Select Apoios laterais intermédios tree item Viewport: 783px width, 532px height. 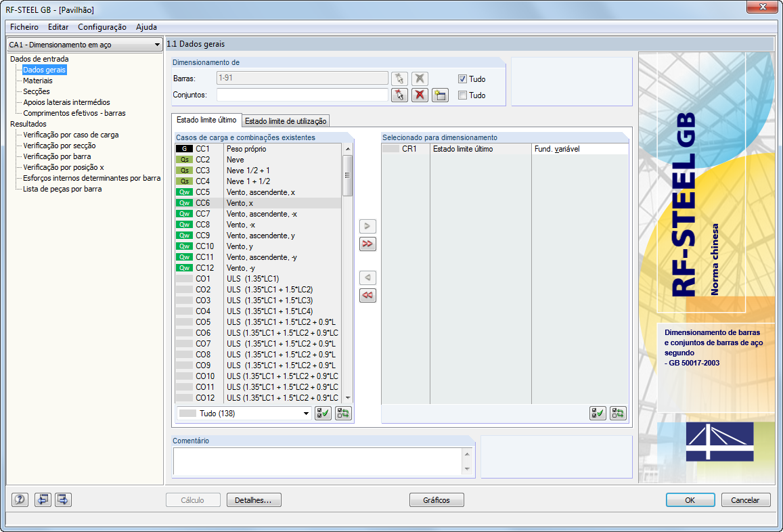pyautogui.click(x=66, y=102)
